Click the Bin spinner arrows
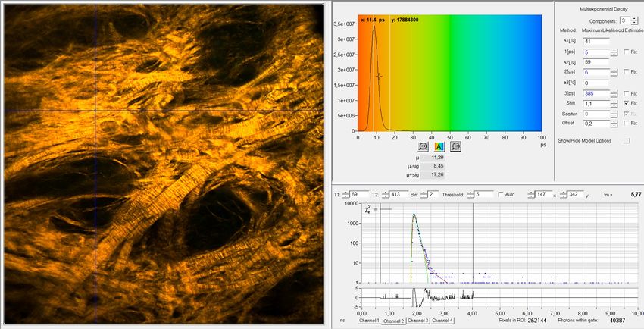 click(x=424, y=194)
